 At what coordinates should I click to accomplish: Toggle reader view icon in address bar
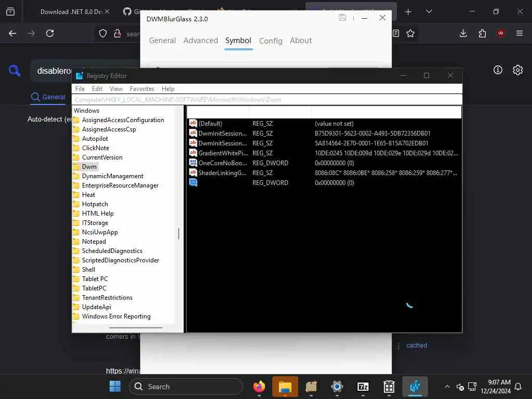coord(396,33)
